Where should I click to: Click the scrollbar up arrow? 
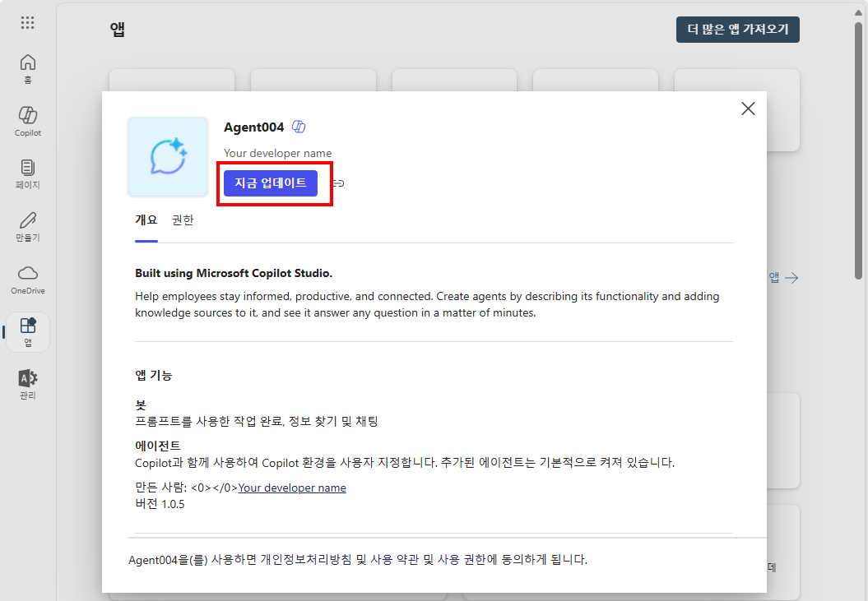coord(859,11)
